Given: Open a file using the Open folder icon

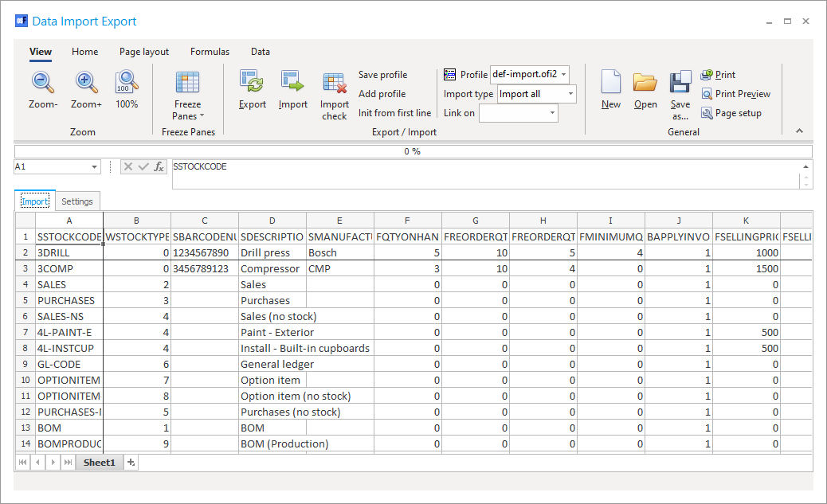Looking at the screenshot, I should [x=645, y=83].
